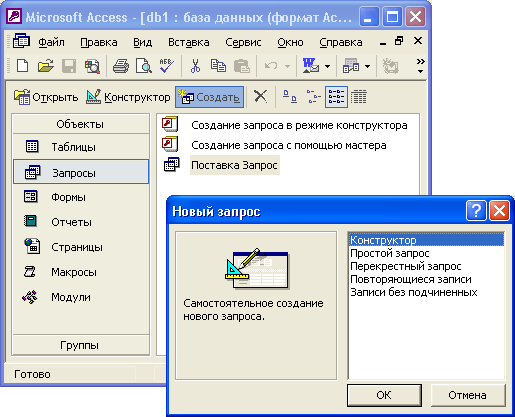The height and width of the screenshot is (417, 515).
Task: Click the Delete X icon in database toolbar
Action: point(260,97)
